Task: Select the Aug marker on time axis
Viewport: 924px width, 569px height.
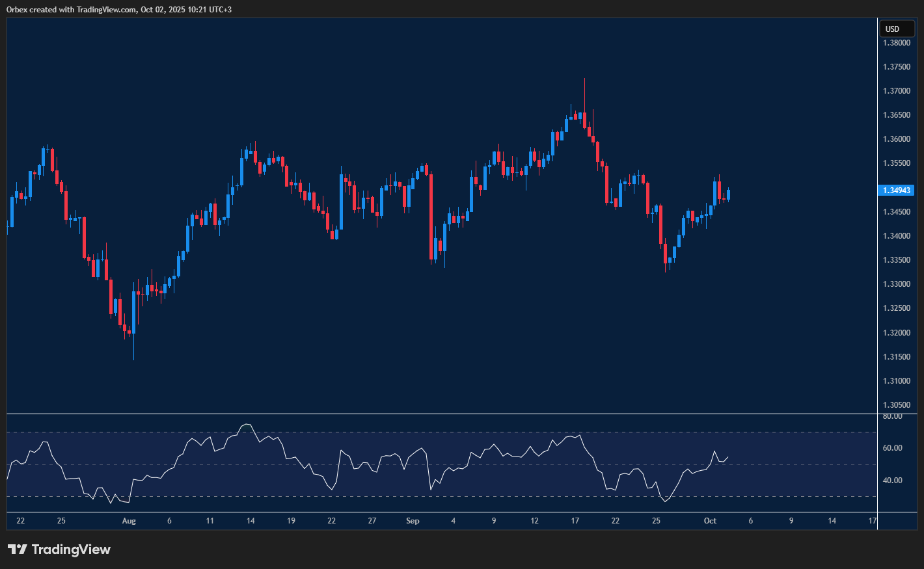Action: click(x=129, y=521)
